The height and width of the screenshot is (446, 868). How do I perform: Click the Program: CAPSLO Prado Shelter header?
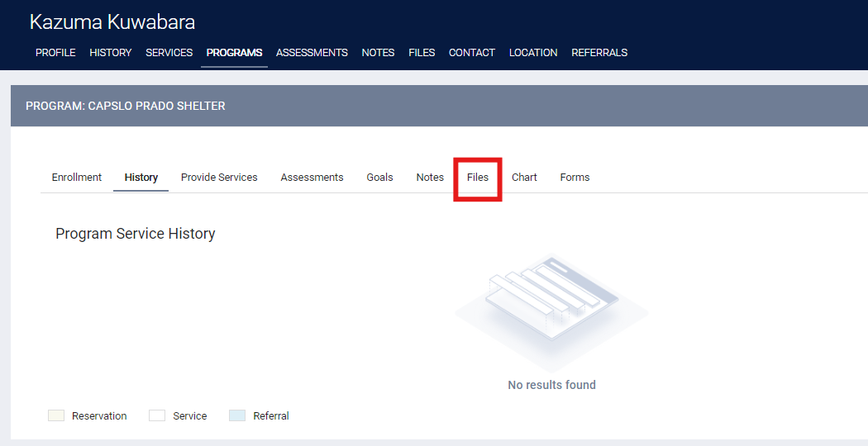pyautogui.click(x=126, y=106)
